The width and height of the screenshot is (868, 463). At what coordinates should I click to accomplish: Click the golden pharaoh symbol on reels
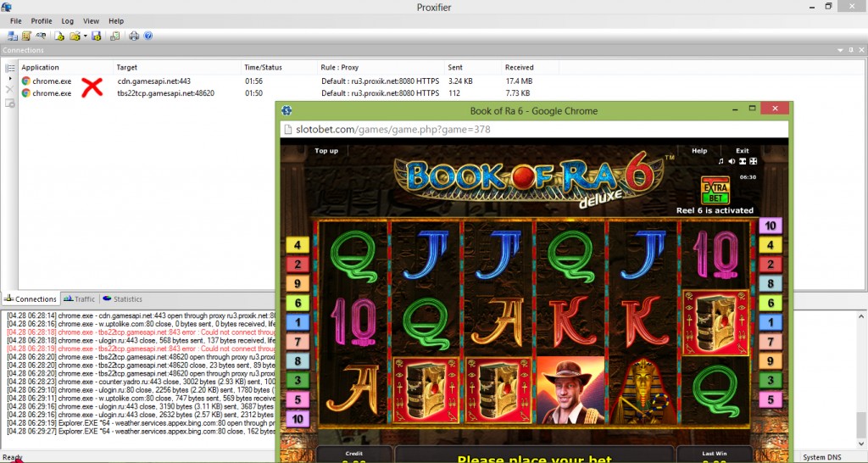pyautogui.click(x=643, y=390)
